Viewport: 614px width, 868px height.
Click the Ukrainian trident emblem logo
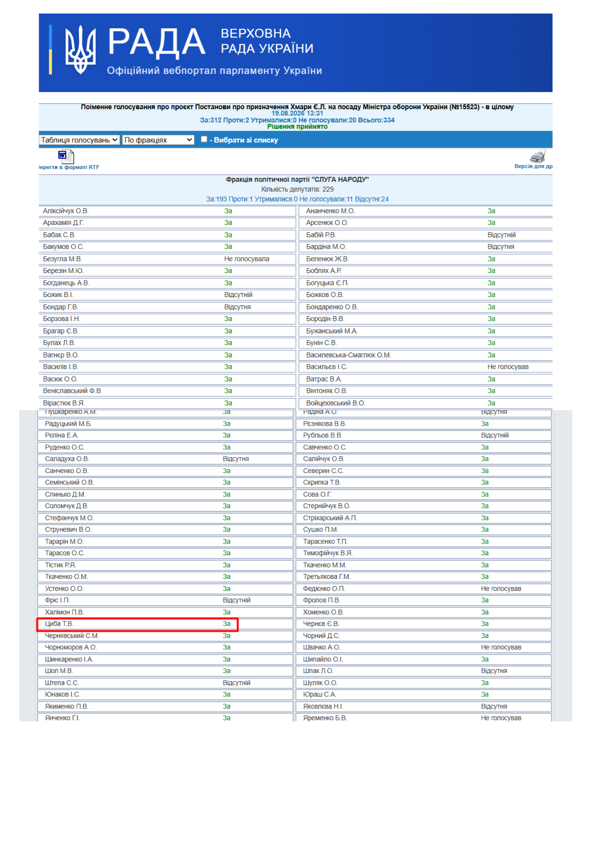(x=80, y=49)
